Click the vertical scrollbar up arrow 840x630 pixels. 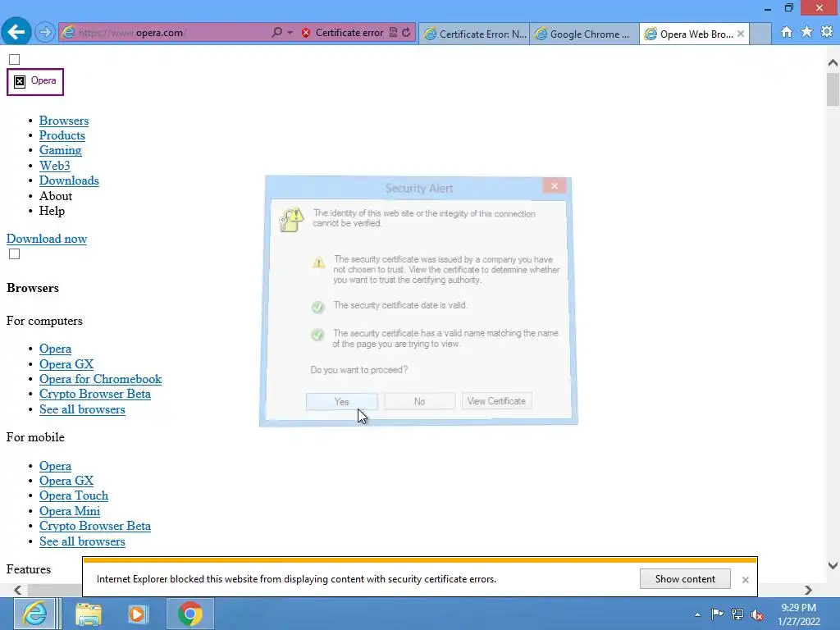(x=833, y=63)
